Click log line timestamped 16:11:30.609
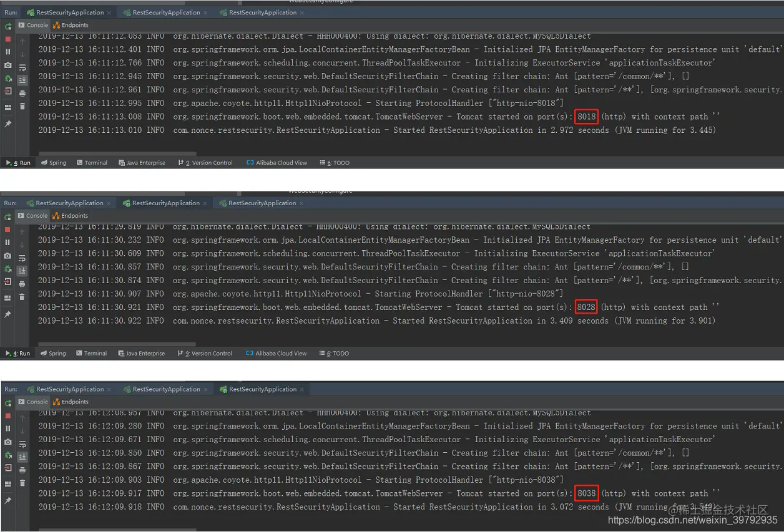The image size is (784, 532). click(x=376, y=253)
